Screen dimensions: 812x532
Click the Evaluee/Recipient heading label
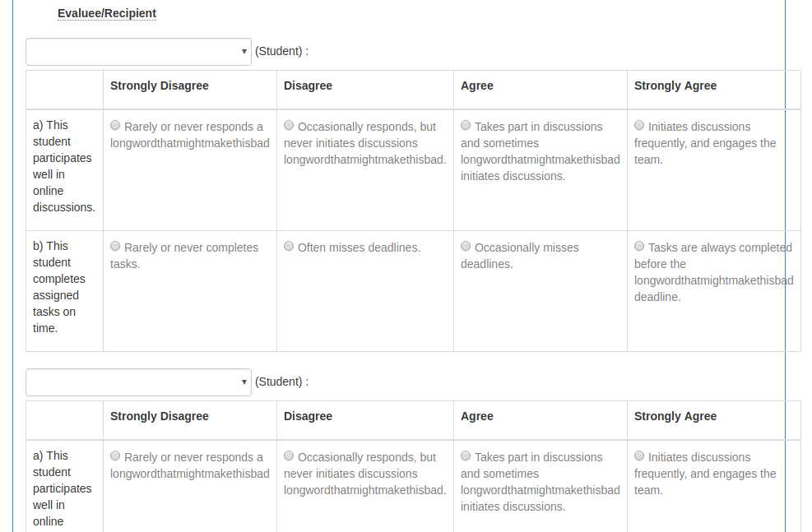tap(107, 13)
